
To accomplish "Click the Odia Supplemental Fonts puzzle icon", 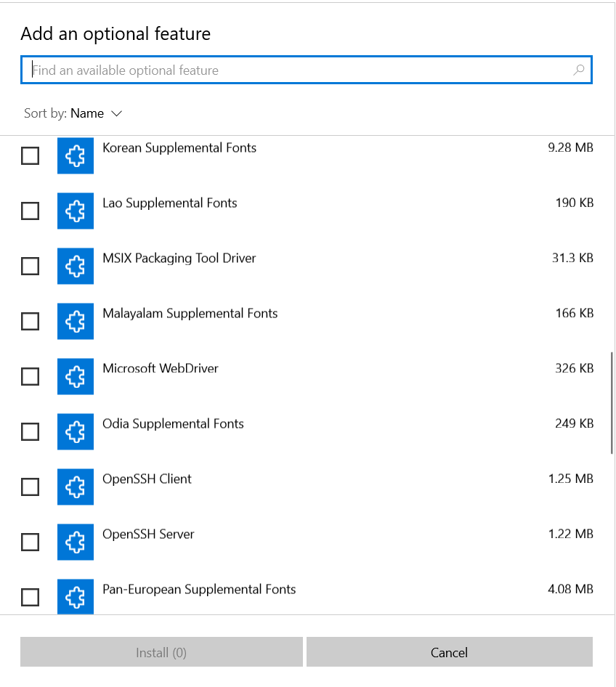I will [76, 431].
